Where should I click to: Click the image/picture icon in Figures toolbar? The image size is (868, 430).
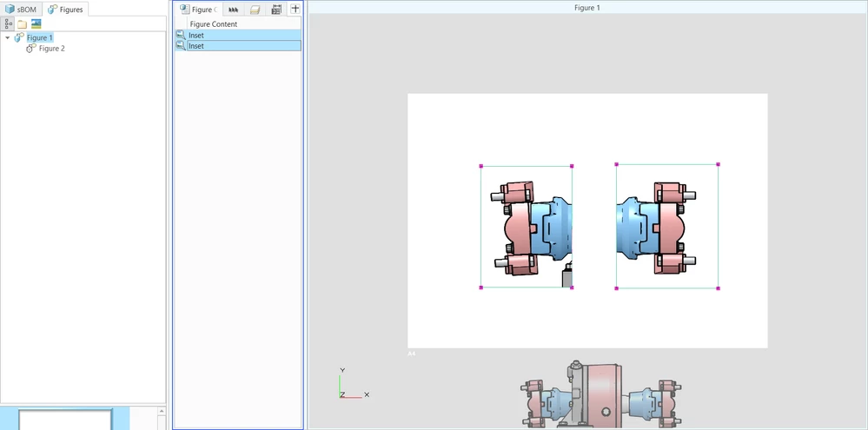click(36, 23)
